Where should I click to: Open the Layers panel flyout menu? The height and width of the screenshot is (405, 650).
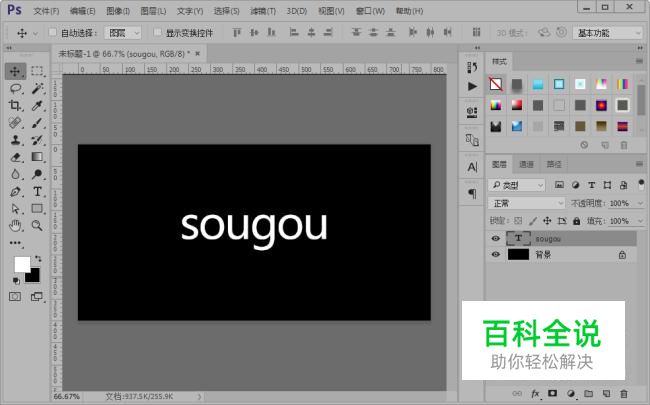click(639, 165)
